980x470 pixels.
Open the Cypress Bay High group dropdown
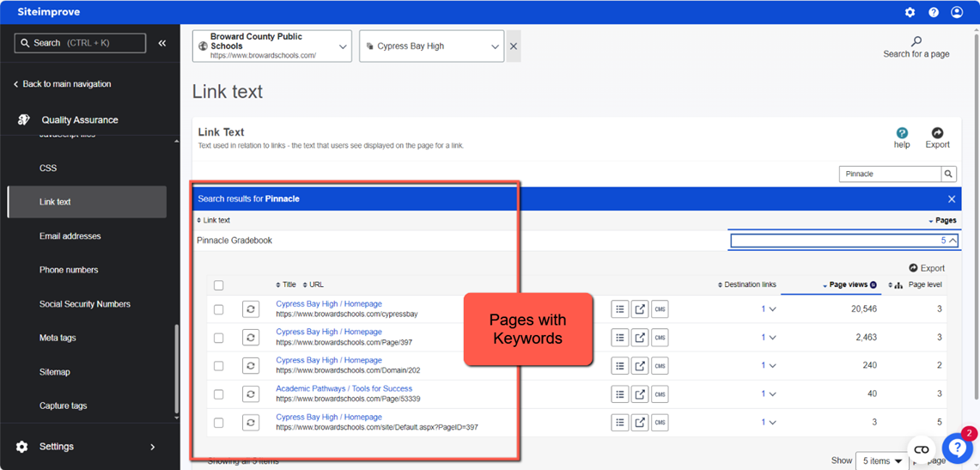[x=432, y=46]
